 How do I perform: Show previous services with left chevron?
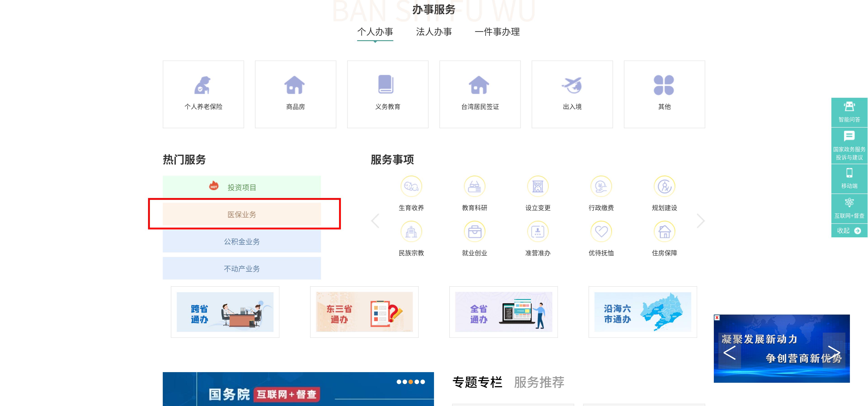point(375,221)
